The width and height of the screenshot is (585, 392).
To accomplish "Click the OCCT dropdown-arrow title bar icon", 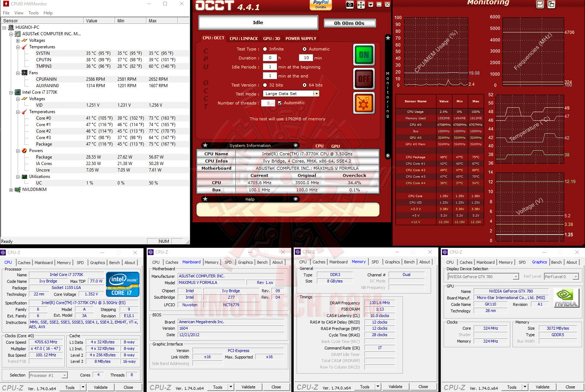I will pos(371,5).
